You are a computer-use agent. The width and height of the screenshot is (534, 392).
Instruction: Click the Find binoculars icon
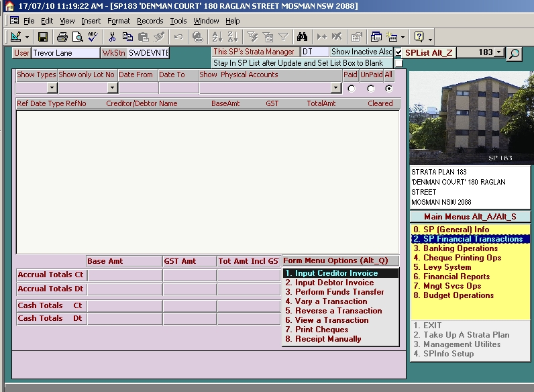(x=302, y=37)
